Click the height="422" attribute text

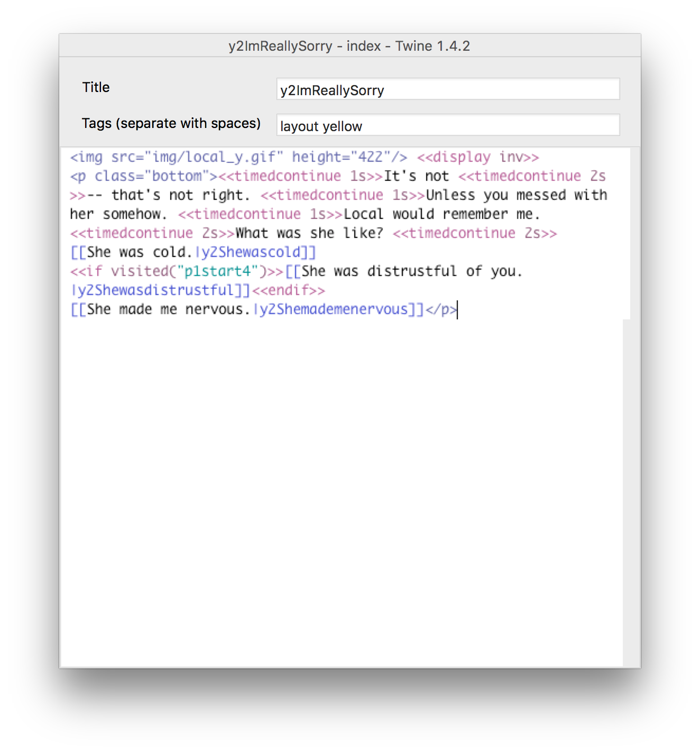click(342, 157)
